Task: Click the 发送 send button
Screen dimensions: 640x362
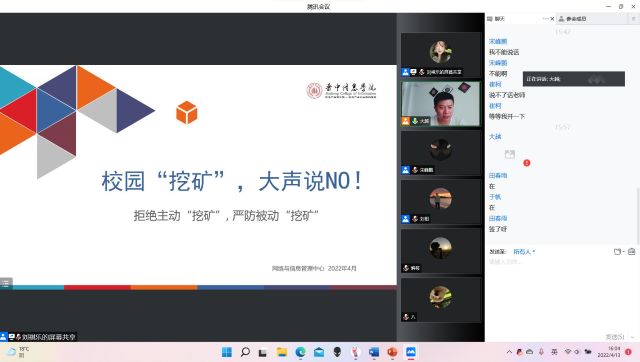Action: pos(615,337)
